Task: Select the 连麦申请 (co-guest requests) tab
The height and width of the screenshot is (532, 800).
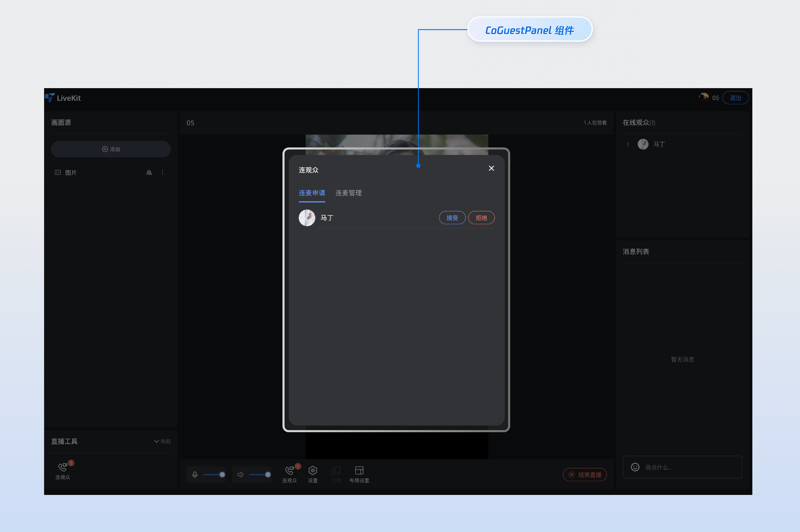Action: pos(312,193)
